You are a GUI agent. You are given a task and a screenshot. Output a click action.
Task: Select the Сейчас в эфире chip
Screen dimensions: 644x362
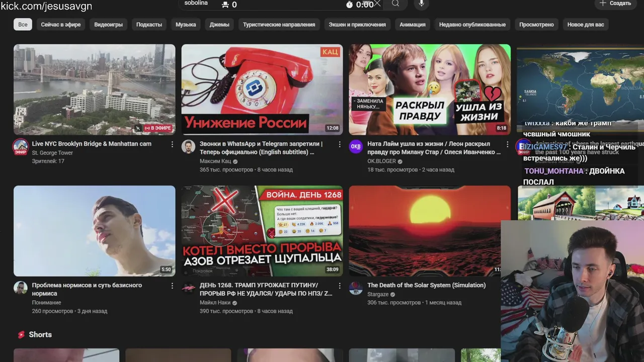coord(61,25)
